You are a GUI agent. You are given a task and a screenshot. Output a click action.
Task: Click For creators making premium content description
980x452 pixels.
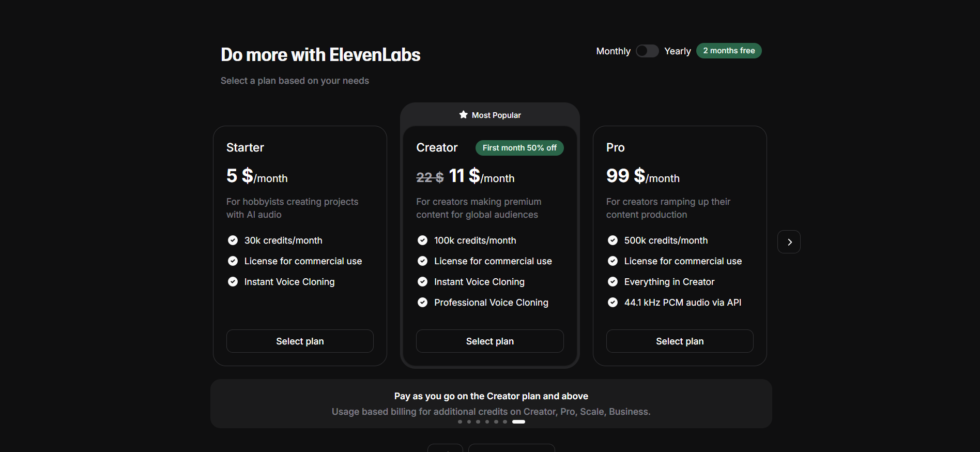[x=479, y=208]
